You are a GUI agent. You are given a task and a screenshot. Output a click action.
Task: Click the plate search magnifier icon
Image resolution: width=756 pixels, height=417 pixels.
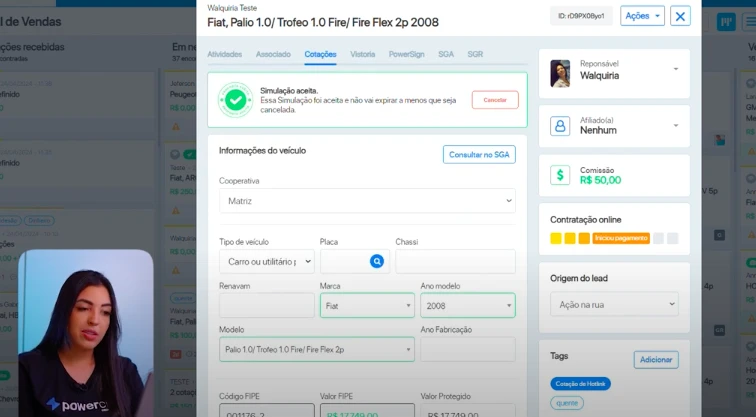point(377,261)
